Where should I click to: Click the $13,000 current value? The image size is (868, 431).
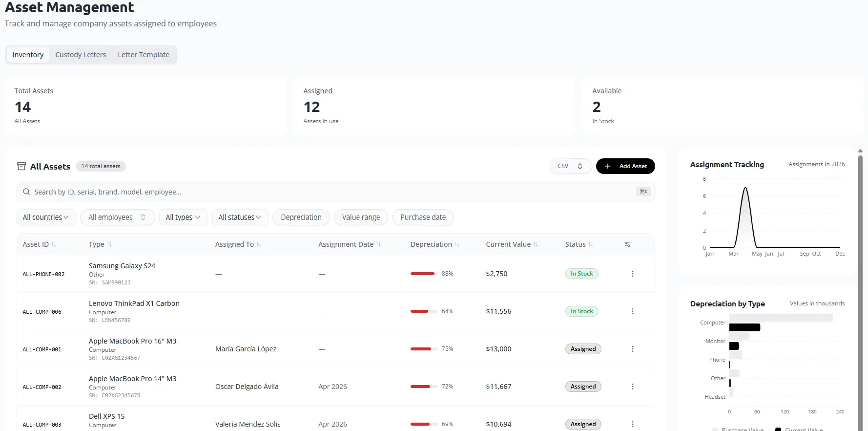(498, 349)
